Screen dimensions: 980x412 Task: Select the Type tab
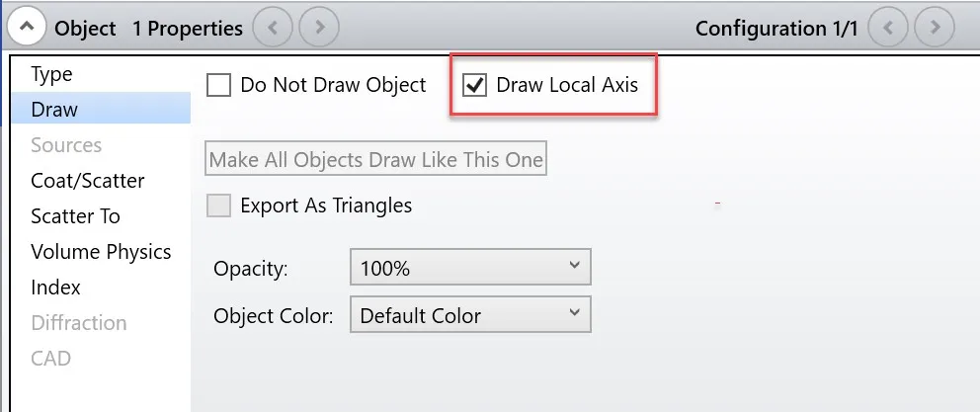51,74
